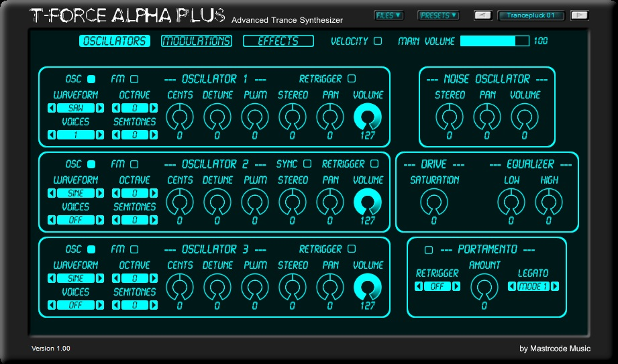Click Noise Oscillator Stereo knob
The image size is (618, 364).
click(450, 117)
